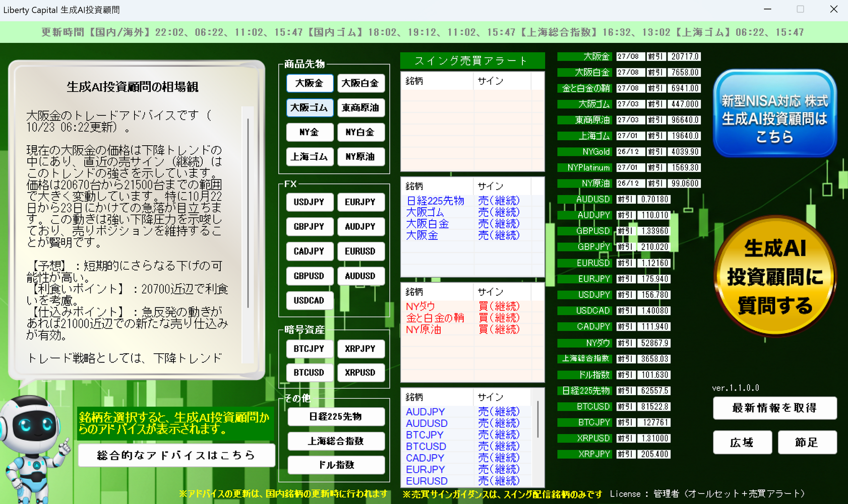Open 日経225先物 advice button
Image resolution: width=848 pixels, height=504 pixels.
point(336,417)
